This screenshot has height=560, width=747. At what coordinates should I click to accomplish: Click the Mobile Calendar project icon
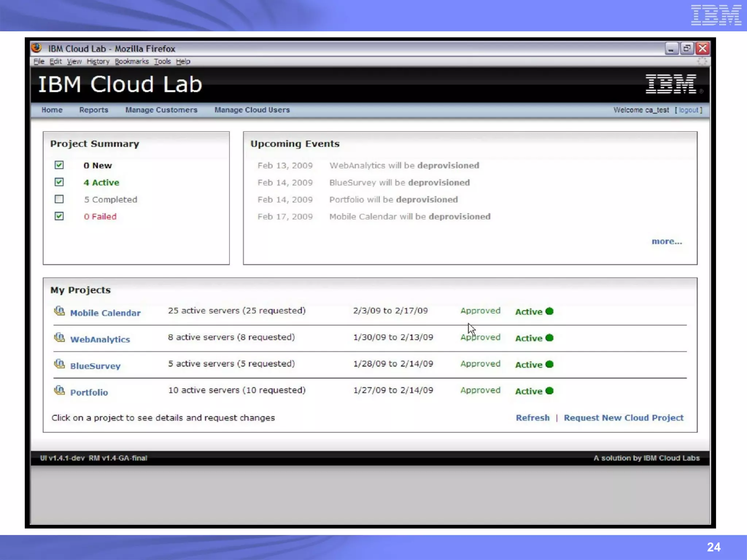coord(59,311)
